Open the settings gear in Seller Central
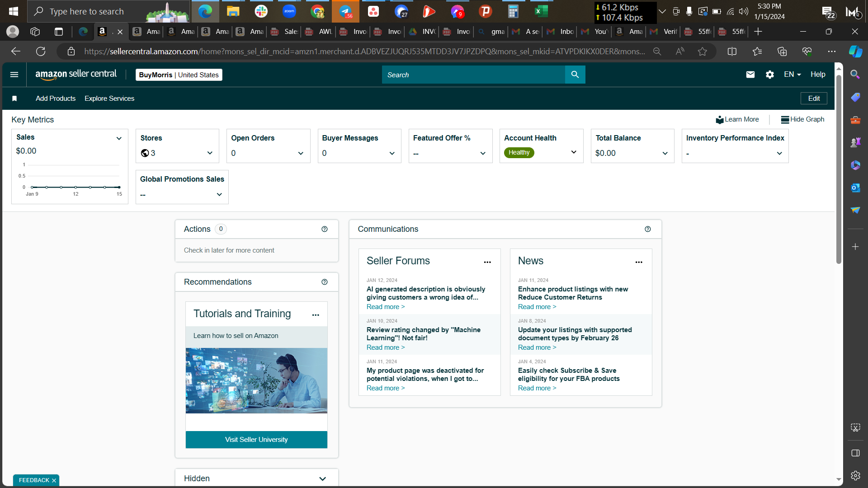Screen dimensions: 868x488 click(770, 75)
